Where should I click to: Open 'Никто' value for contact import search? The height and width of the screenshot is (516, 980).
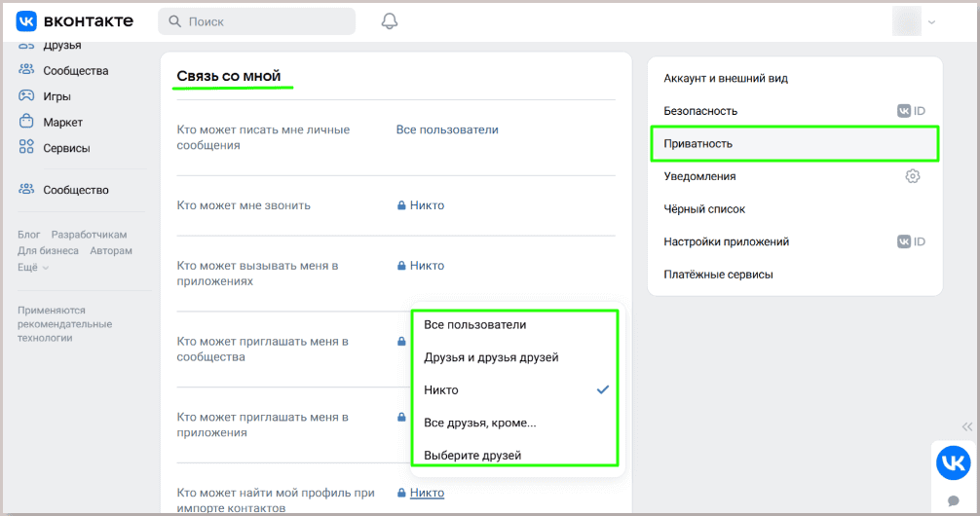(427, 493)
